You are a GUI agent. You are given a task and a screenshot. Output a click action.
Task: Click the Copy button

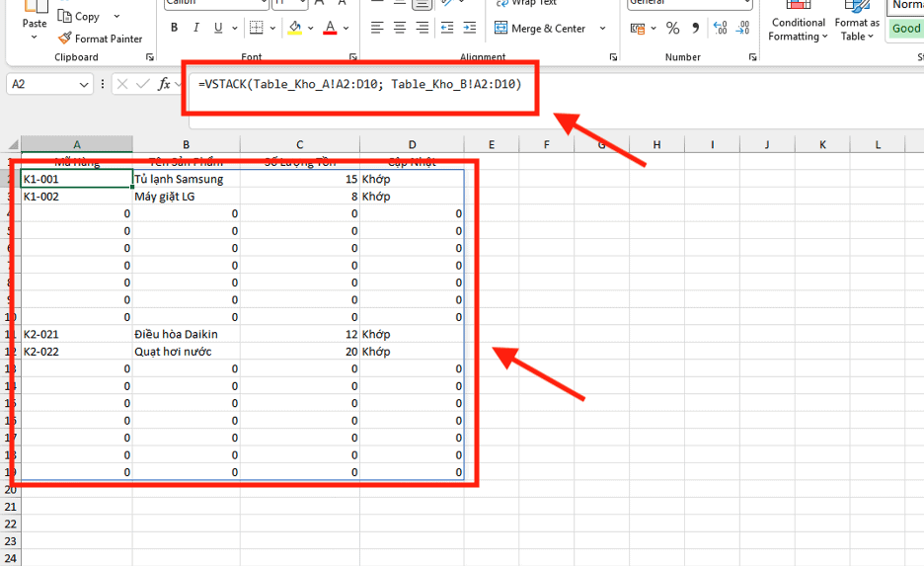pos(79,17)
